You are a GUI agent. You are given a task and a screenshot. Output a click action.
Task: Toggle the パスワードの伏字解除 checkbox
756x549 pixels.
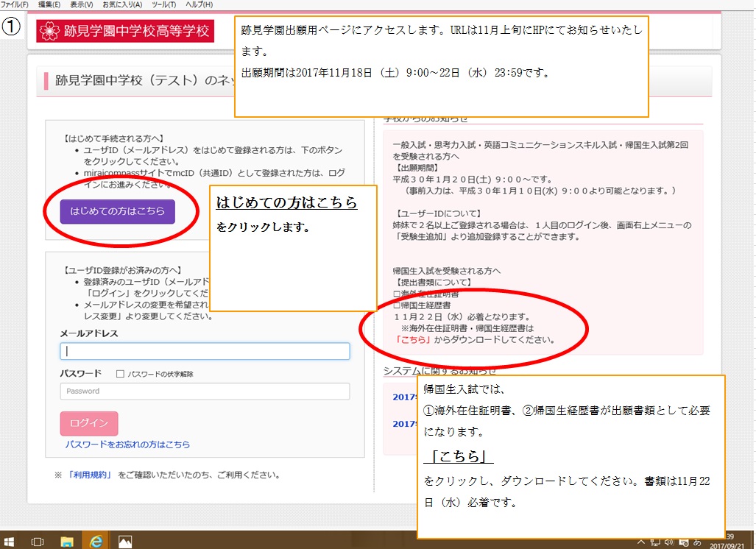[x=120, y=374]
